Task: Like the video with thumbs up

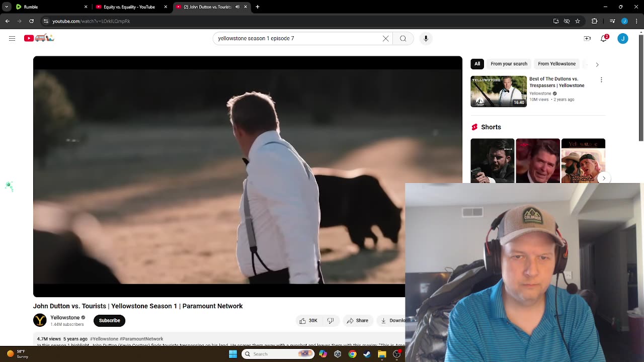Action: click(x=308, y=320)
